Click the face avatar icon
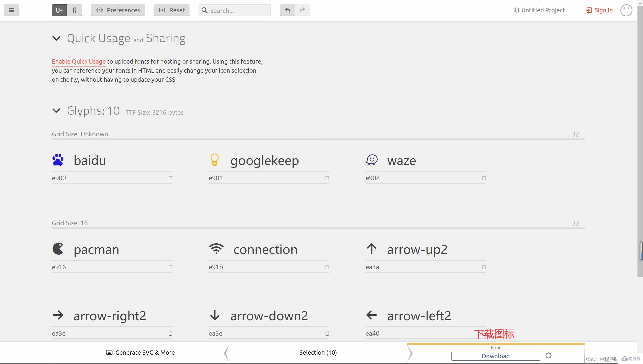Image resolution: width=643 pixels, height=364 pixels. click(626, 10)
